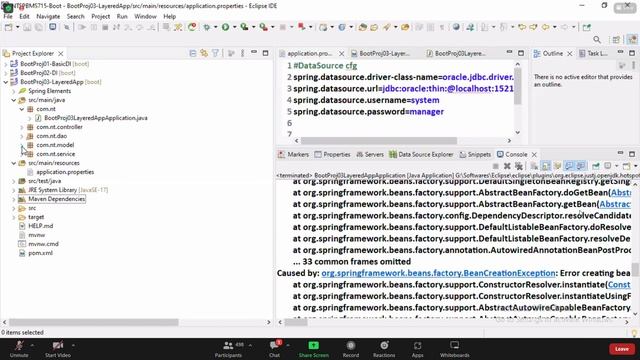Click the Debug bug icon in toolbar

pos(207,27)
